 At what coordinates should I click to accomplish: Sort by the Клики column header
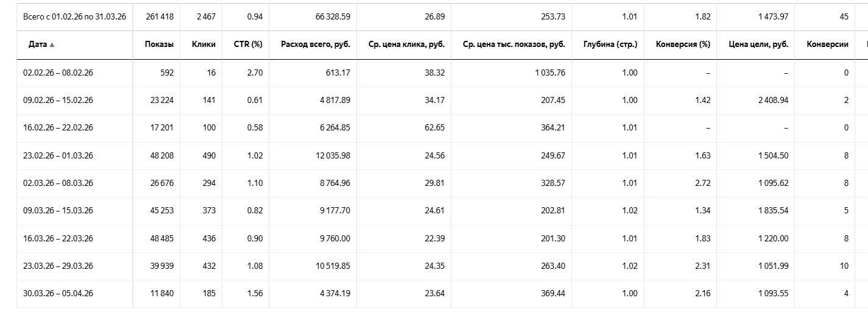point(203,44)
